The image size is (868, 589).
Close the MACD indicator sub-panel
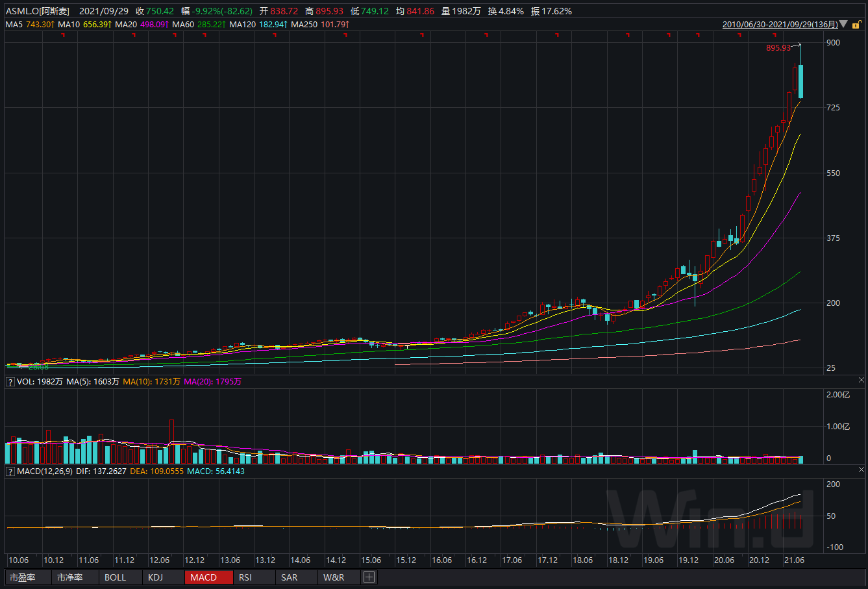pos(862,469)
